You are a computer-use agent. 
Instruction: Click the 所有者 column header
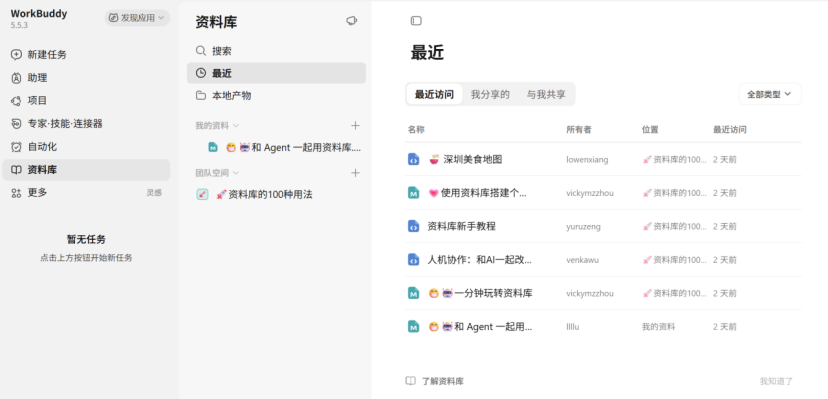tap(579, 129)
